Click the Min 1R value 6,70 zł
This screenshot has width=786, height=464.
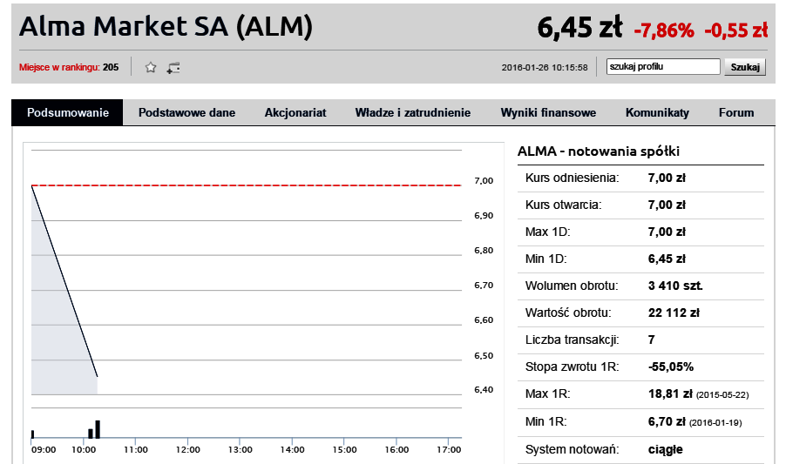[667, 422]
